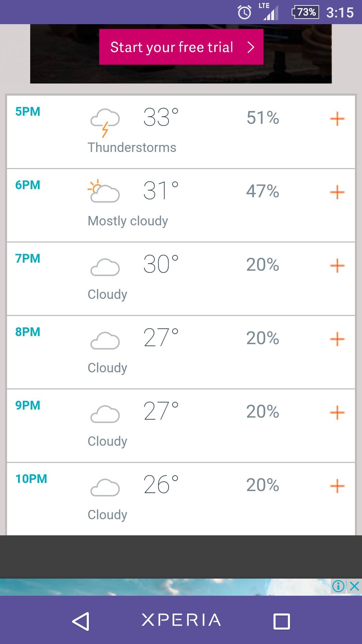Expand the 10PM forecast plus icon
This screenshot has height=644, width=362.
337,486
